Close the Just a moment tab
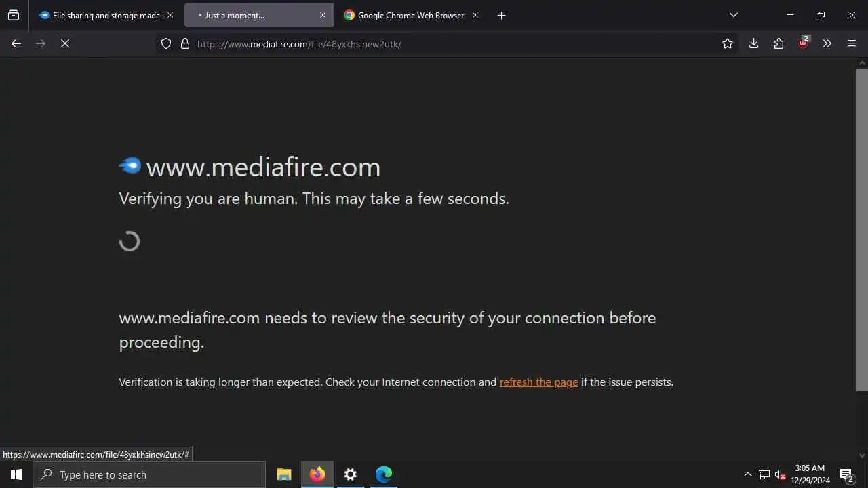The width and height of the screenshot is (868, 488). (x=323, y=15)
